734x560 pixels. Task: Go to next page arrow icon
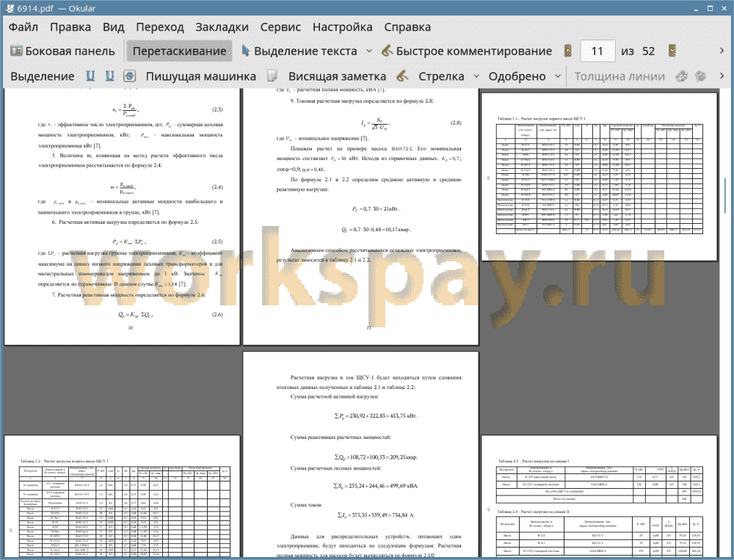coord(672,51)
